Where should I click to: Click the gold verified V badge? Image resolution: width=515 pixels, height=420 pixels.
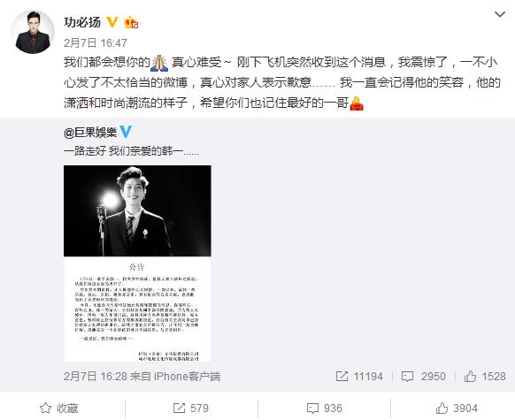tap(112, 22)
